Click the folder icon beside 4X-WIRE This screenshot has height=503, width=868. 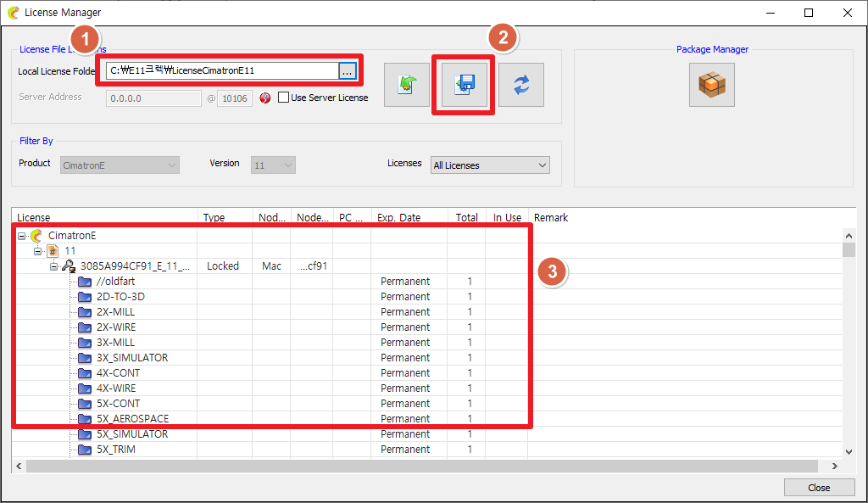pos(85,388)
